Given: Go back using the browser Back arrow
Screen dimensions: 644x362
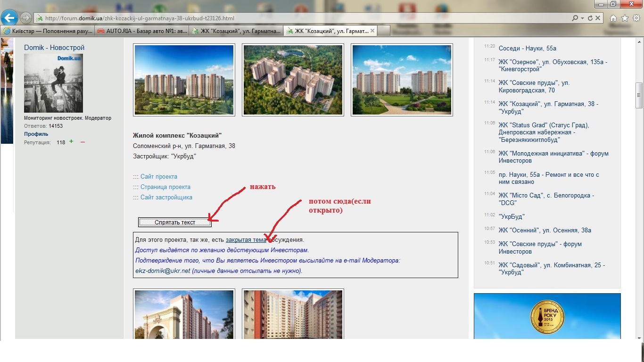Looking at the screenshot, I should [x=9, y=18].
